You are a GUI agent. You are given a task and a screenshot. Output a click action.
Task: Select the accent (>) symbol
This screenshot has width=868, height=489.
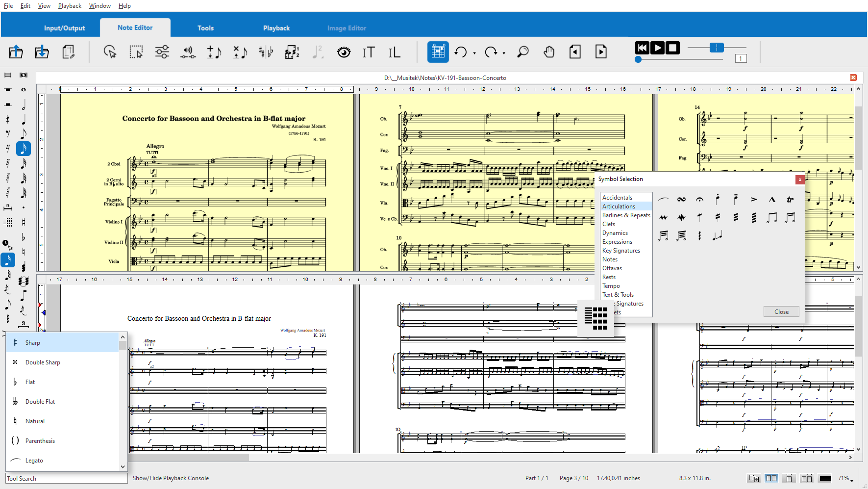click(x=754, y=199)
